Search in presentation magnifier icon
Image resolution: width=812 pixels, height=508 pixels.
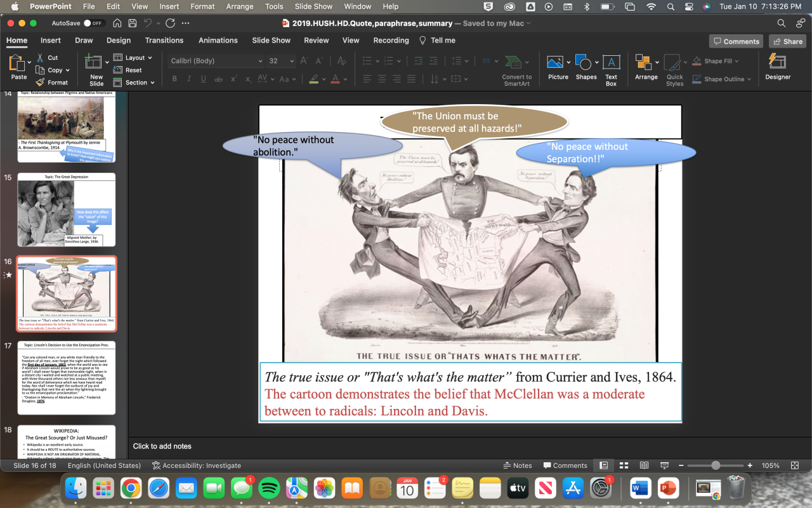782,23
